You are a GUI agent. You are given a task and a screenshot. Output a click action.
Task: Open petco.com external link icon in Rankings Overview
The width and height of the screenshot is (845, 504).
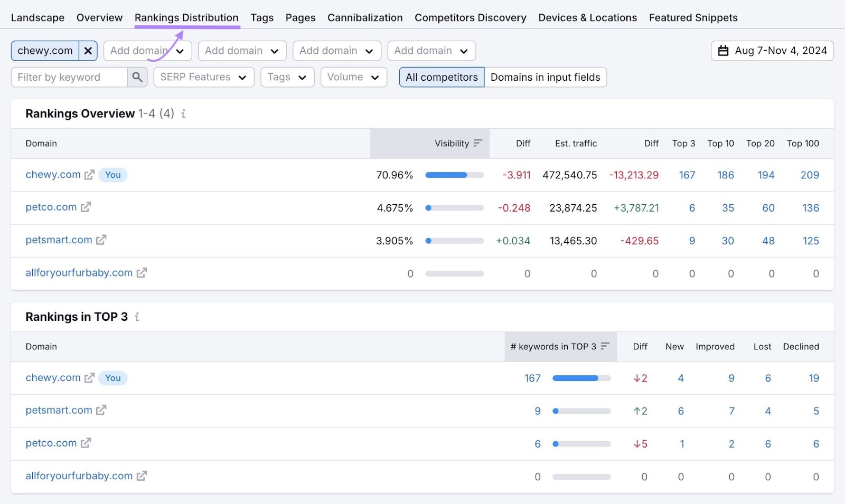[x=86, y=207]
